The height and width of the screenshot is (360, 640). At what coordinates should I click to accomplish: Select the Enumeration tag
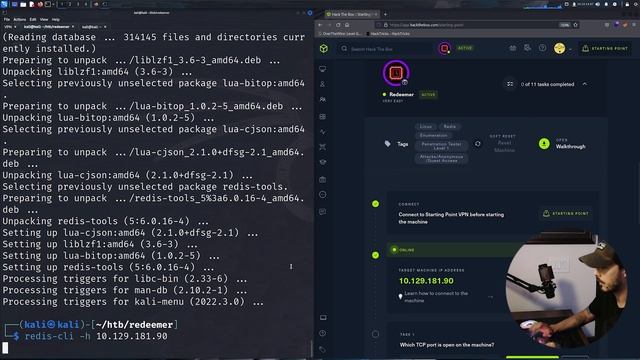coord(433,135)
